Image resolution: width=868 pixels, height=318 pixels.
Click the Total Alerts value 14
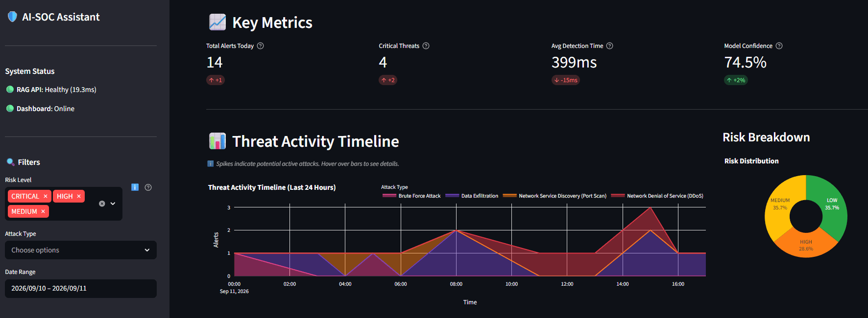215,62
